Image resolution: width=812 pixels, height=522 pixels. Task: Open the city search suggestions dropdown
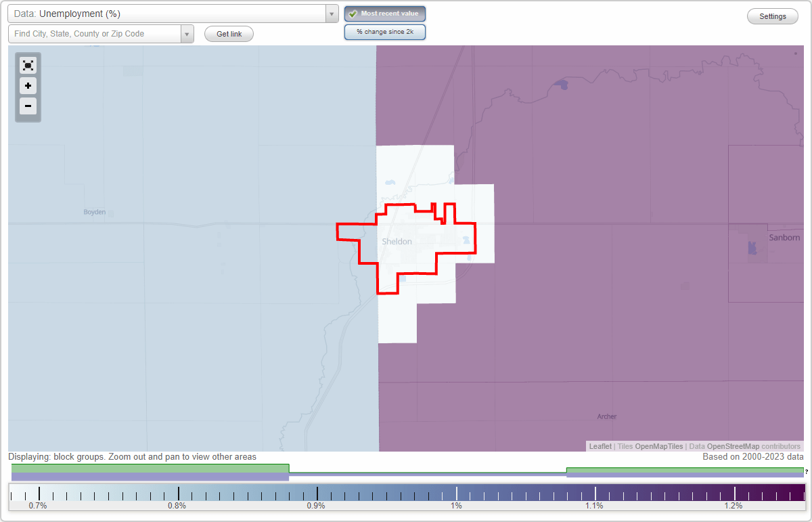coord(187,33)
